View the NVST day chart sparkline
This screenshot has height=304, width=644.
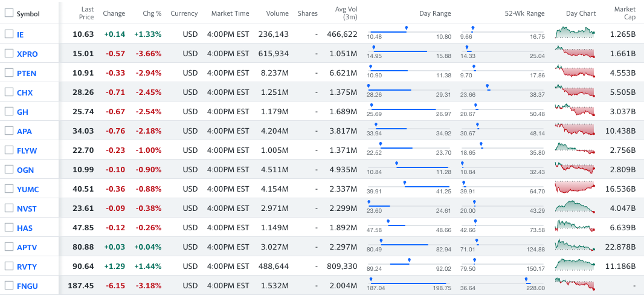point(575,206)
